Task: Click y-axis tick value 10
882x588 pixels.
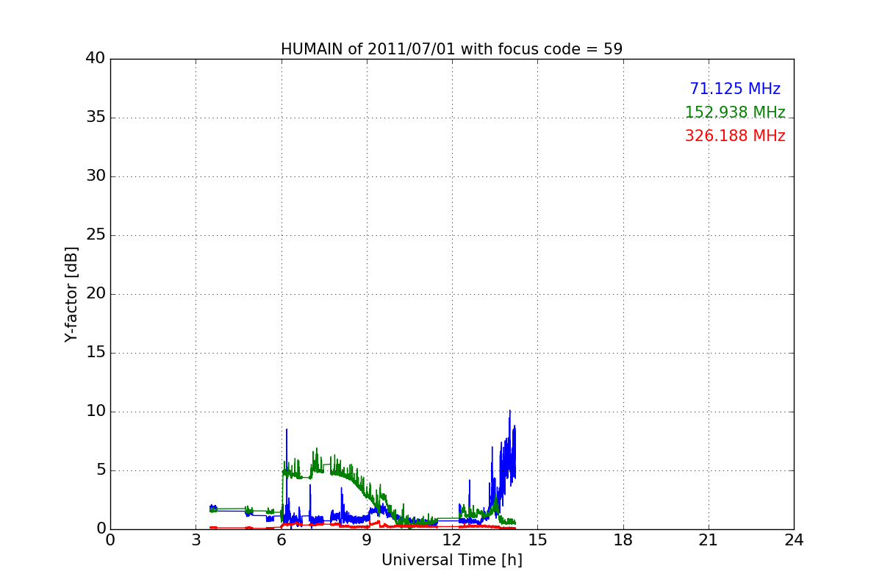Action: point(96,412)
